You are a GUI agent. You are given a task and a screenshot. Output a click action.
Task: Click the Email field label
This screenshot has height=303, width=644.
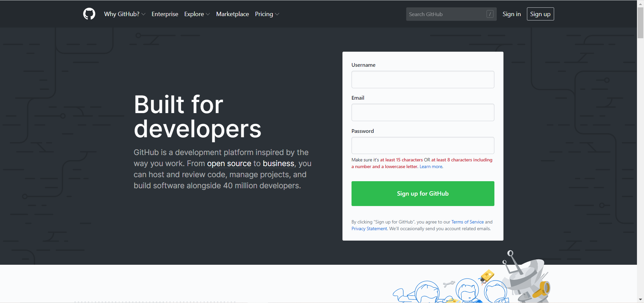[x=358, y=98]
